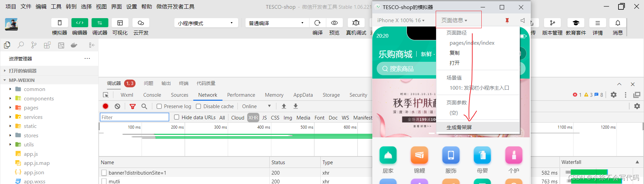Expand the pages folder
644x184 pixels.
coord(10,107)
